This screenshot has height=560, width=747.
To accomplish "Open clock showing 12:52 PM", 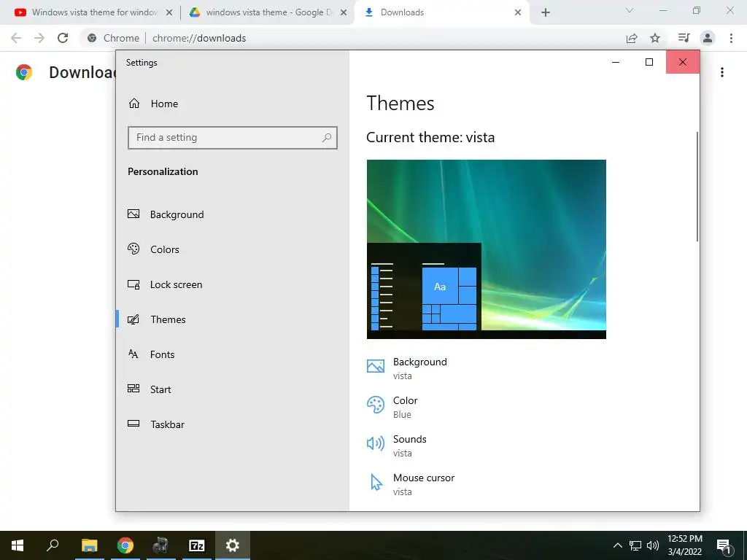I will point(684,545).
